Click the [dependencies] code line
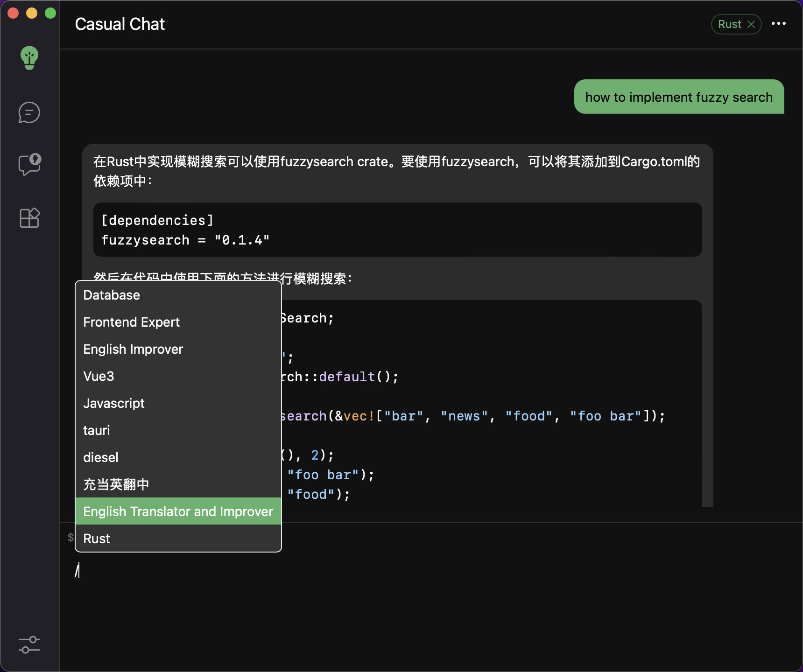 158,220
